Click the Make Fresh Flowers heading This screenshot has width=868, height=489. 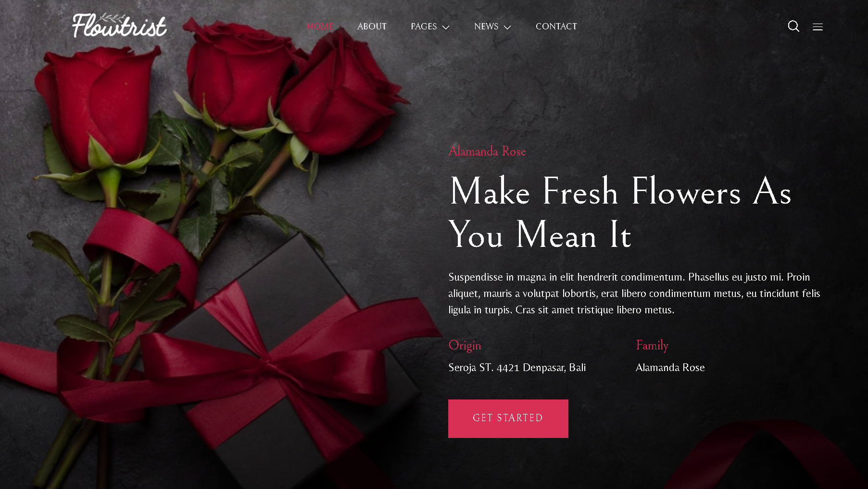point(620,213)
